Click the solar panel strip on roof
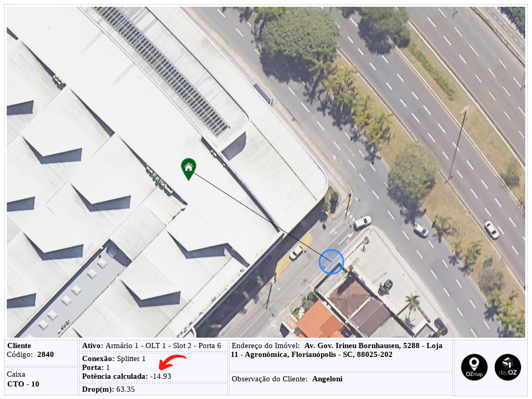The width and height of the screenshot is (532, 399). click(162, 69)
